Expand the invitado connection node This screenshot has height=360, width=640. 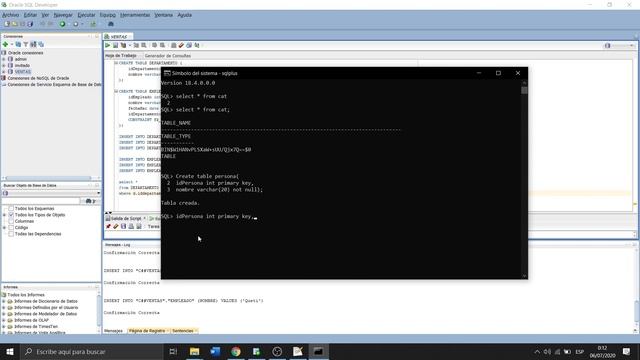[x=4, y=65]
